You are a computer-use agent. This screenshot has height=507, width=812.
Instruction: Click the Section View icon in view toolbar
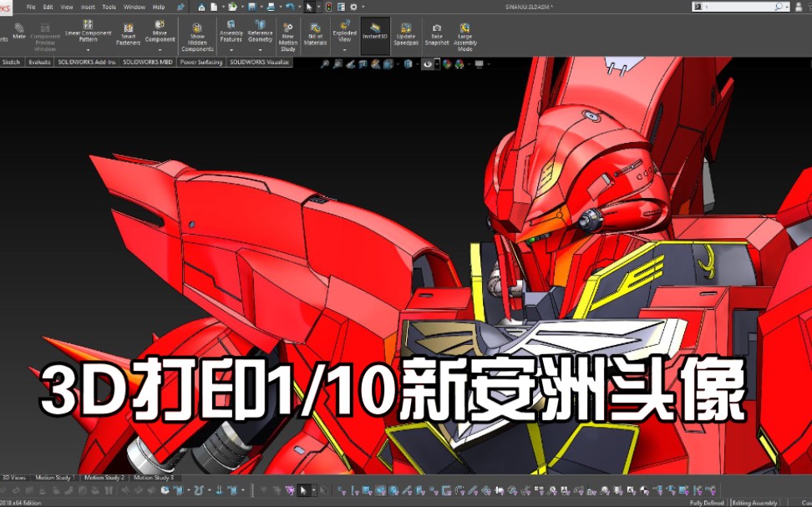pos(363,64)
